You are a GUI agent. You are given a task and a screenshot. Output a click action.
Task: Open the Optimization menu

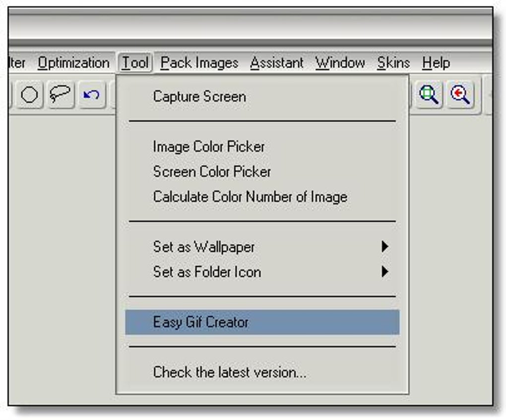pyautogui.click(x=73, y=63)
